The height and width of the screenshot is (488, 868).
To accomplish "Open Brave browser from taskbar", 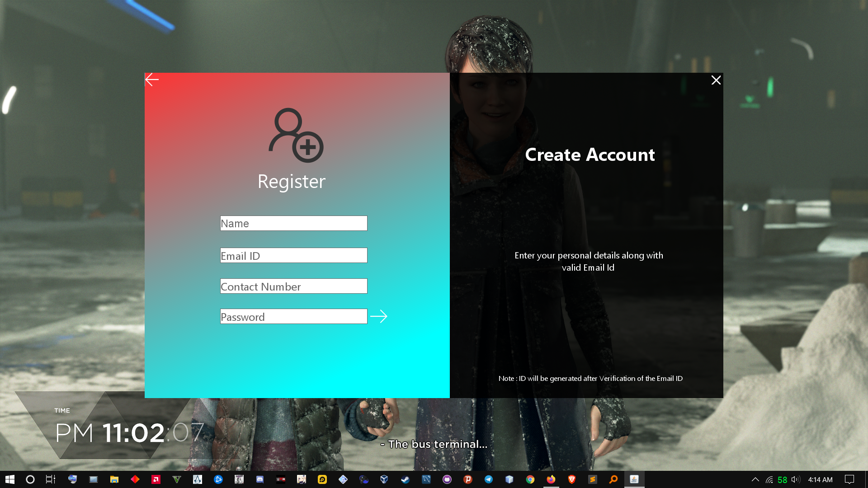I will [x=571, y=479].
